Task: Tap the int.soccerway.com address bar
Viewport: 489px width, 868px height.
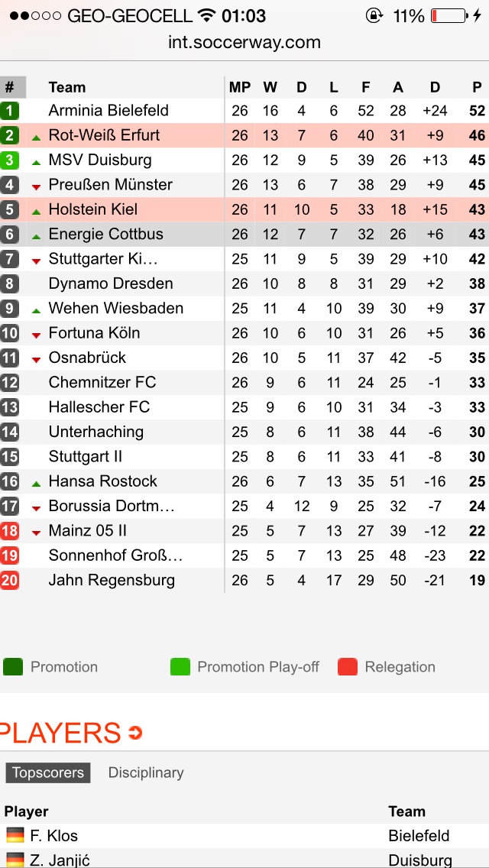Action: 244,43
